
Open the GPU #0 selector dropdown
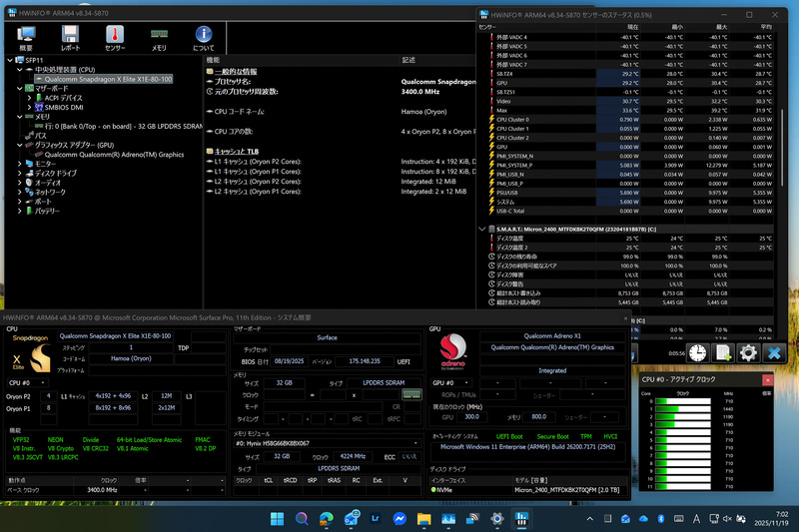point(451,383)
